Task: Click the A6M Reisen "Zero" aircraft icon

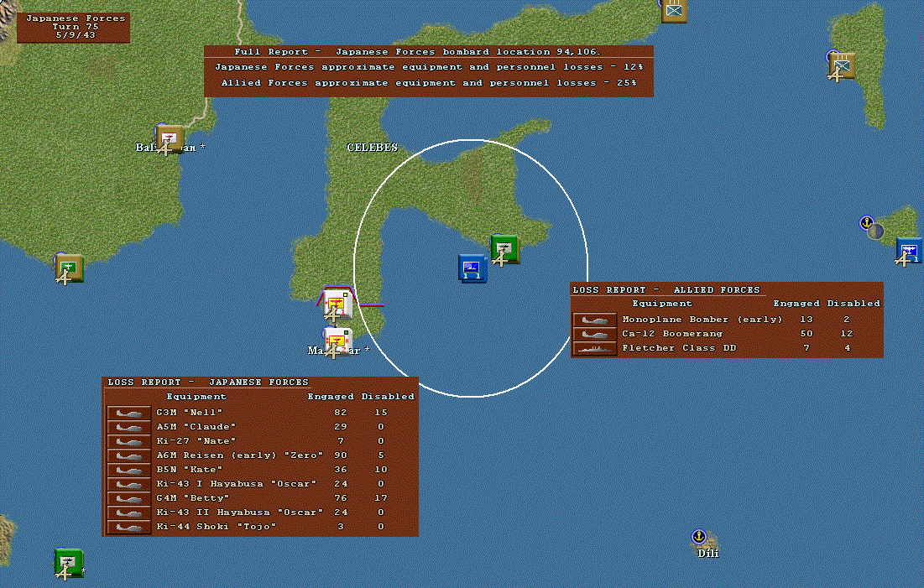Action: click(x=129, y=455)
